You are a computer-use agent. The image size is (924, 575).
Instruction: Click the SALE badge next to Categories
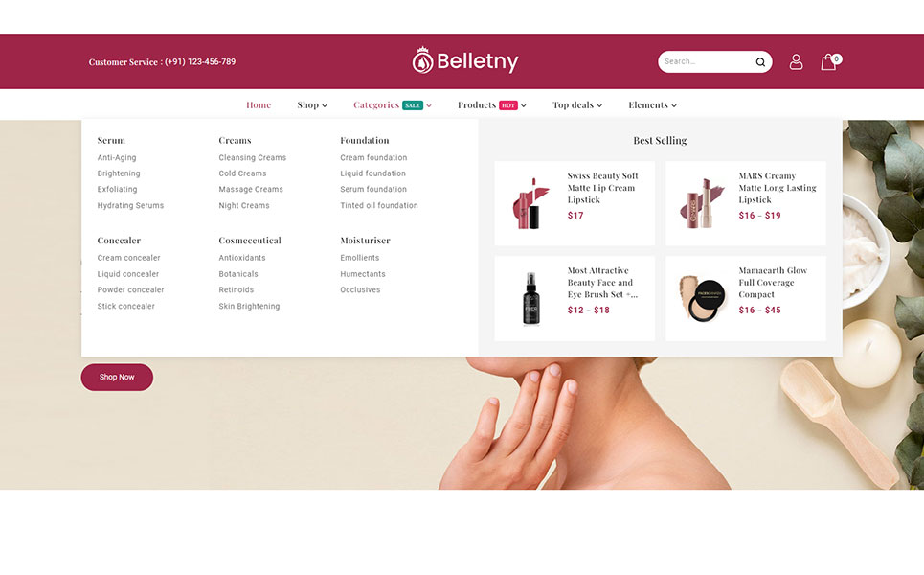pos(413,105)
